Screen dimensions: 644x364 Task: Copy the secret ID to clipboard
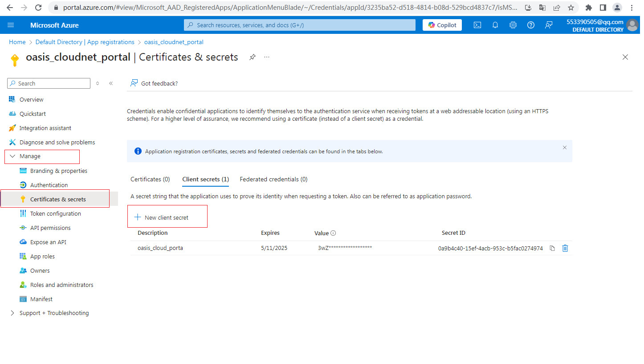click(552, 248)
